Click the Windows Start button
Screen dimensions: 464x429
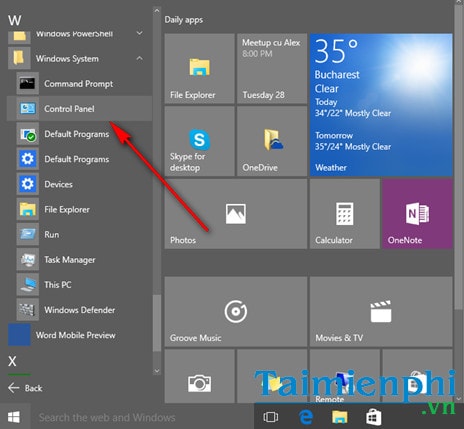[14, 416]
